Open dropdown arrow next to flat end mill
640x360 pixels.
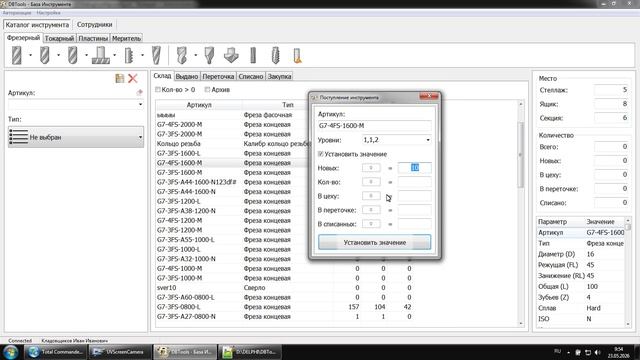click(x=30, y=55)
